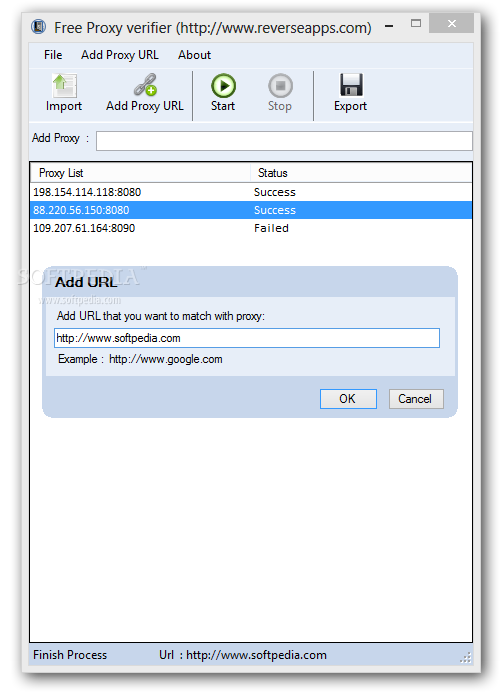Open the Add Proxy URL menu
Viewport: 501px width, 693px height.
120,55
